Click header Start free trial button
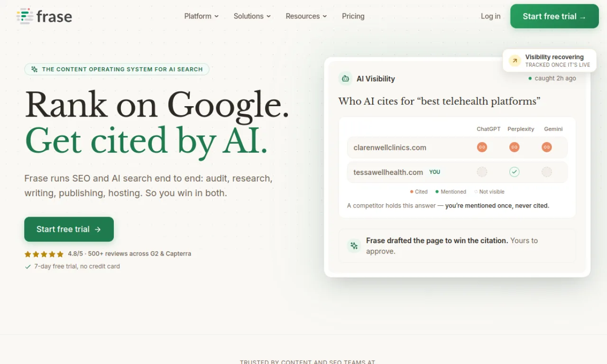This screenshot has width=607, height=364. click(554, 16)
